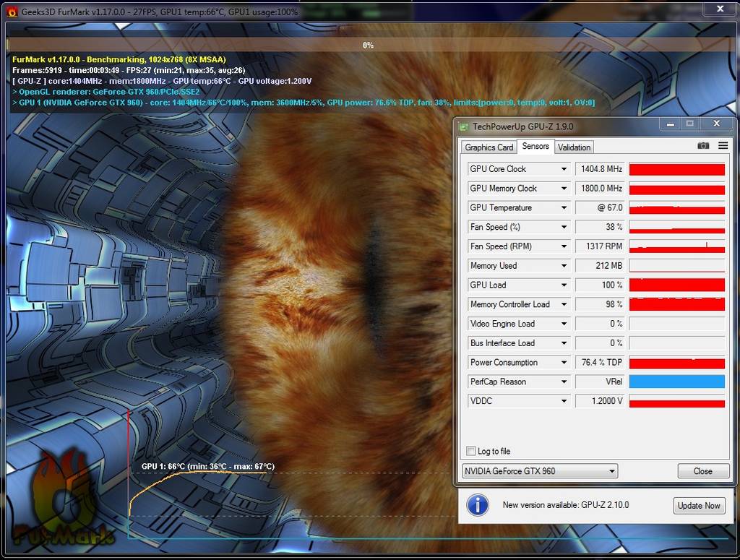
Task: Click the Fan Speed 38 % value
Action: (600, 227)
